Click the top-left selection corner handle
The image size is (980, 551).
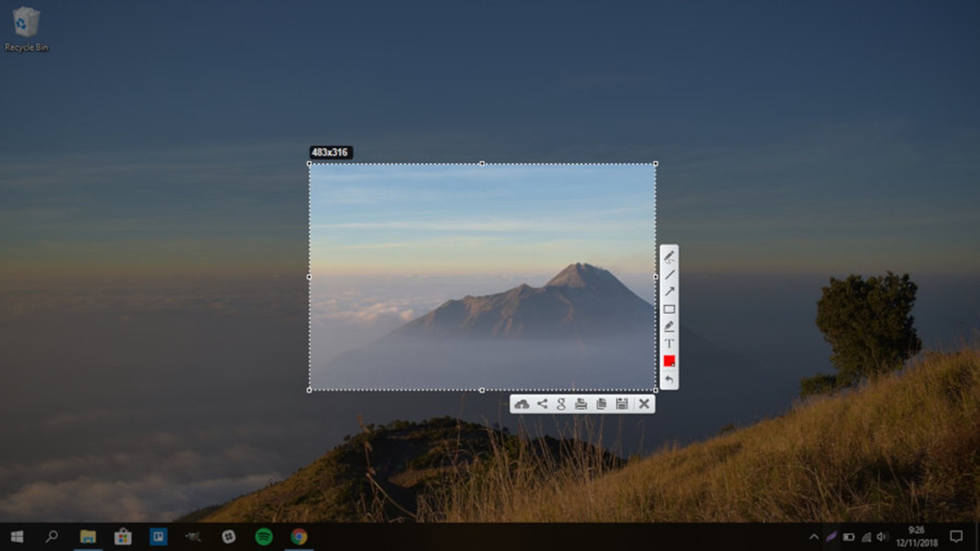tap(309, 164)
